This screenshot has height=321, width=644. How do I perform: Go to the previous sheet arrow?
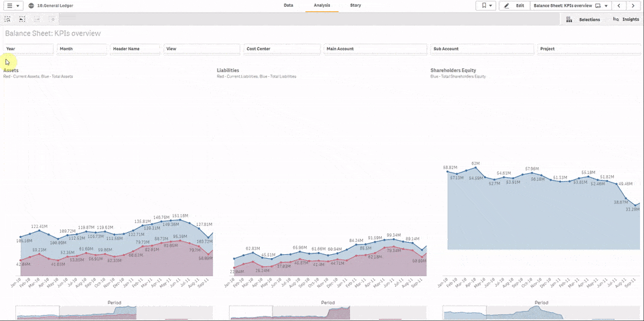619,6
